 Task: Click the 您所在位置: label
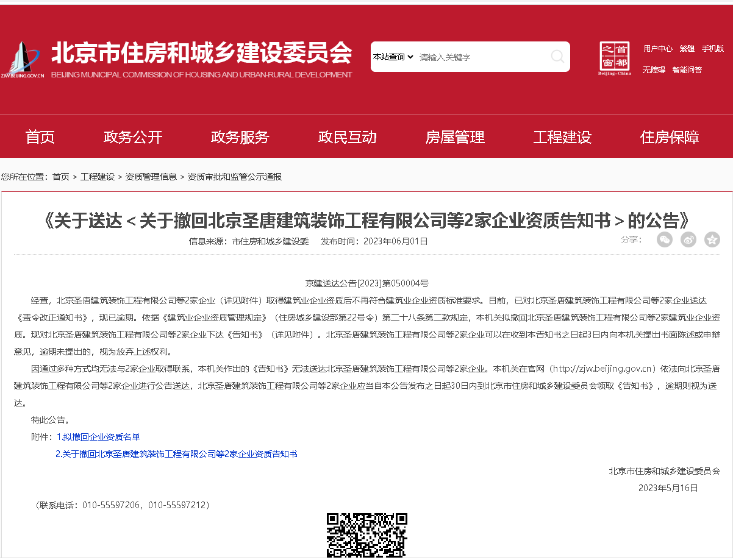pyautogui.click(x=24, y=177)
